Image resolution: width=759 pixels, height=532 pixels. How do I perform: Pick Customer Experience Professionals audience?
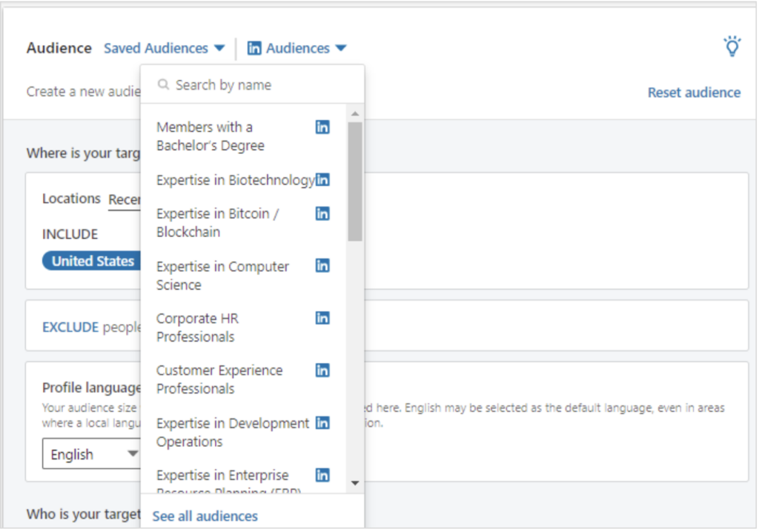tap(243, 379)
